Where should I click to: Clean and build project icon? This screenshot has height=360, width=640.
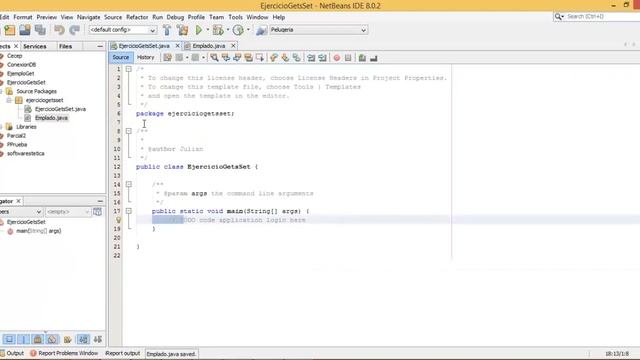click(182, 30)
